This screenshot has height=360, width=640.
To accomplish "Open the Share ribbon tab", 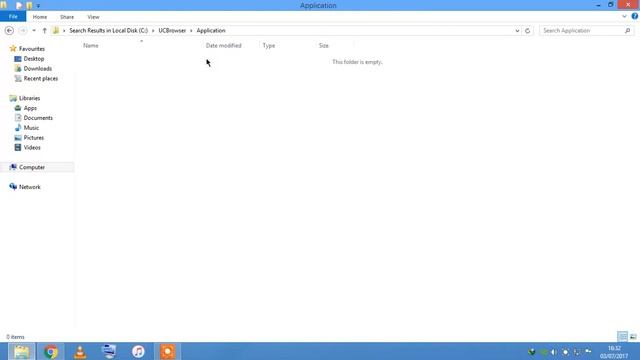I will [x=67, y=17].
